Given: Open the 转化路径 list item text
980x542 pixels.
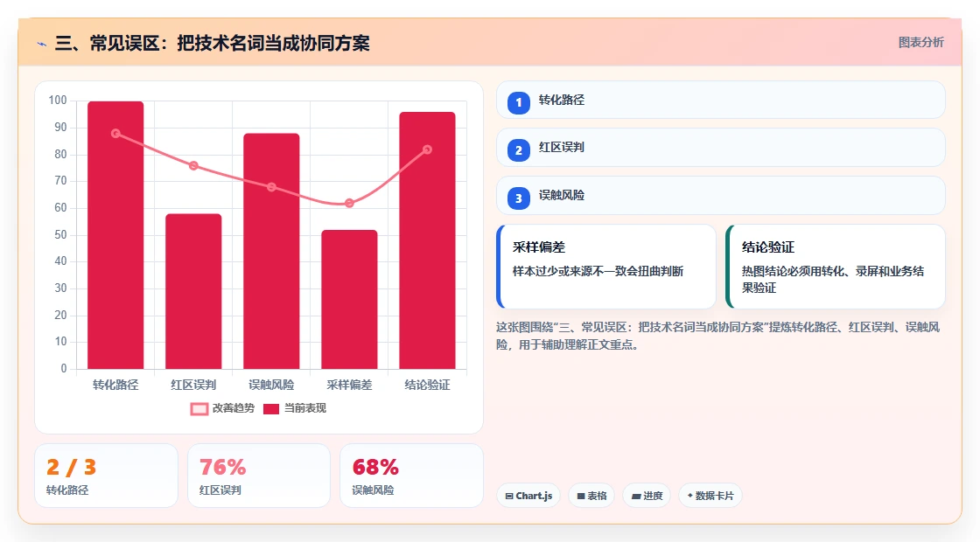Looking at the screenshot, I should [x=561, y=100].
